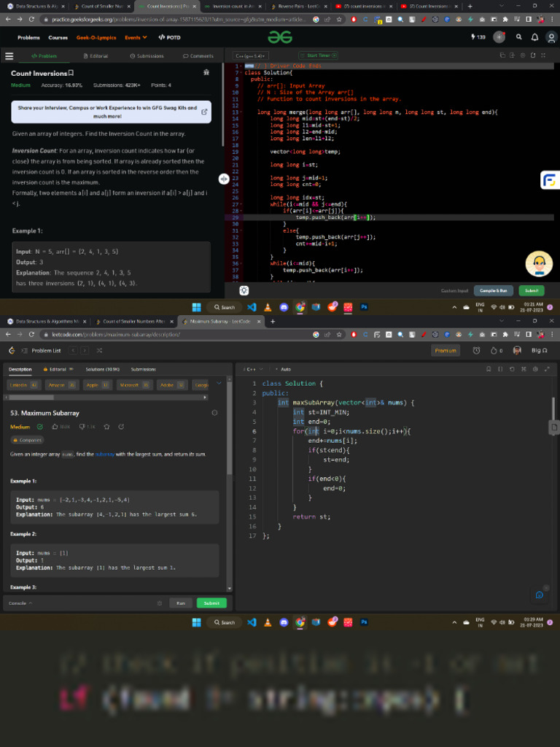Open the Solutions tab on LeetCode

(x=102, y=369)
